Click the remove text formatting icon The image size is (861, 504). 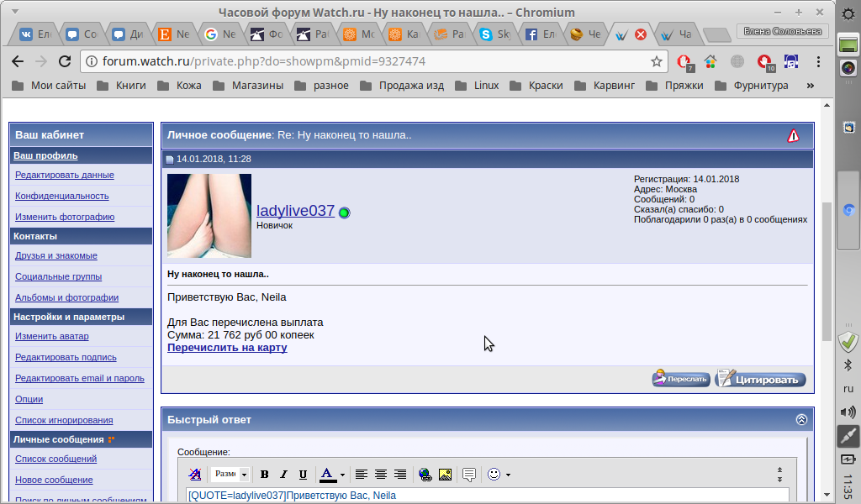(195, 475)
